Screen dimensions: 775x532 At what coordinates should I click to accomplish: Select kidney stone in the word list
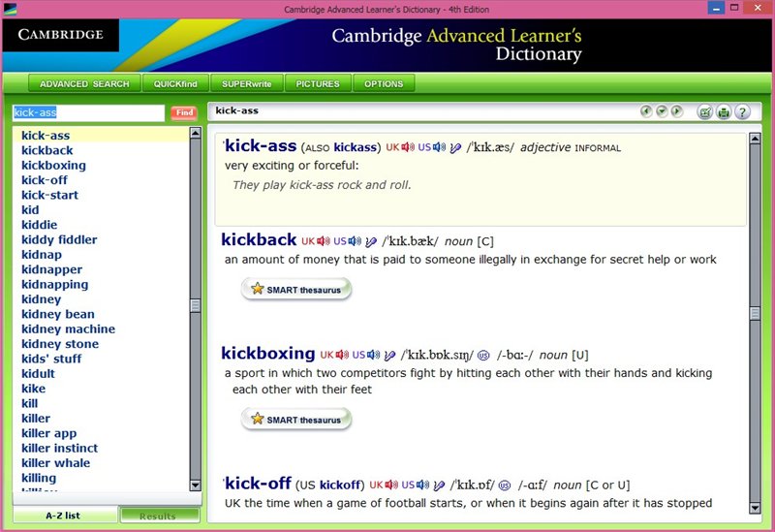click(60, 344)
